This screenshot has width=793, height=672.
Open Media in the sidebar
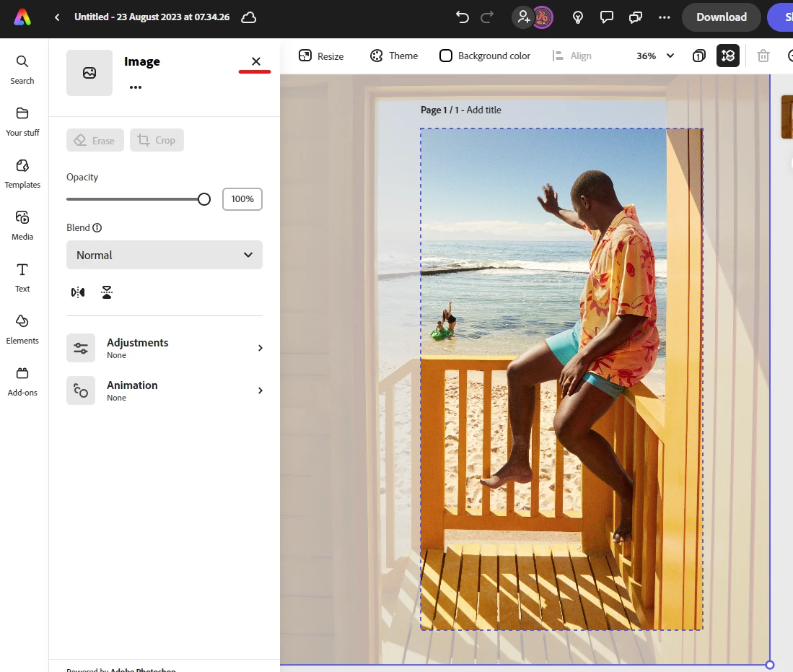22,226
